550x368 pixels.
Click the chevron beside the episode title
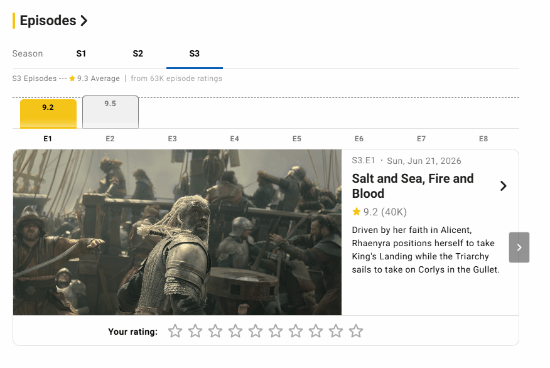coord(503,186)
